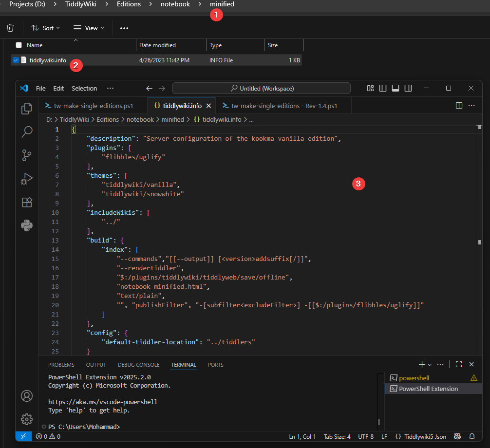
Task: Click Ln 1, Col 1 in status bar
Action: click(302, 436)
